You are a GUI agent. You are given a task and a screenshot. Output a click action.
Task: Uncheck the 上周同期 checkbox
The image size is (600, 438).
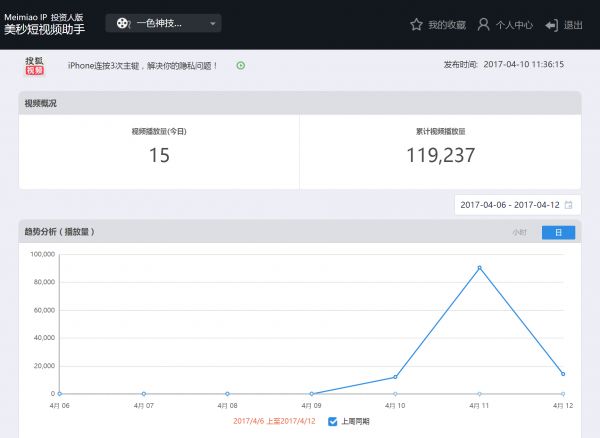click(x=333, y=421)
